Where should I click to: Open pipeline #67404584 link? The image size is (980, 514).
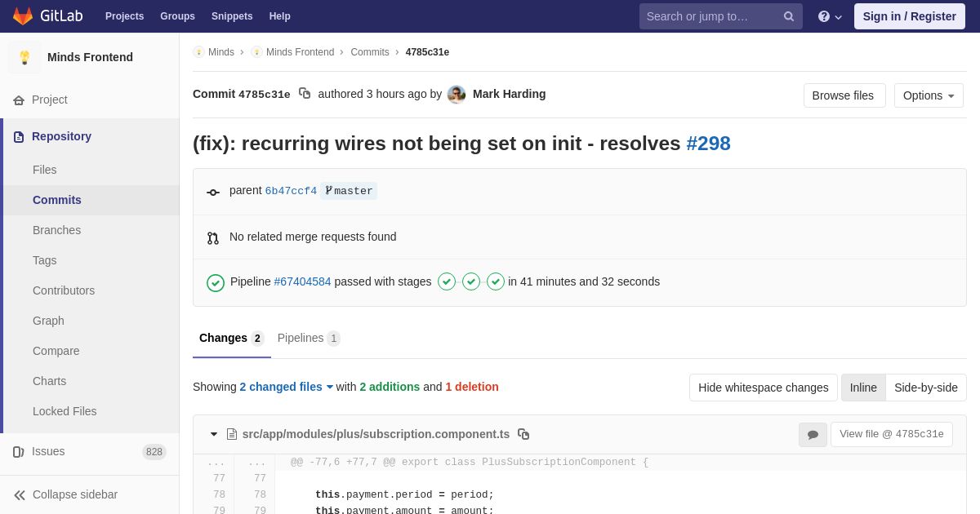(302, 281)
